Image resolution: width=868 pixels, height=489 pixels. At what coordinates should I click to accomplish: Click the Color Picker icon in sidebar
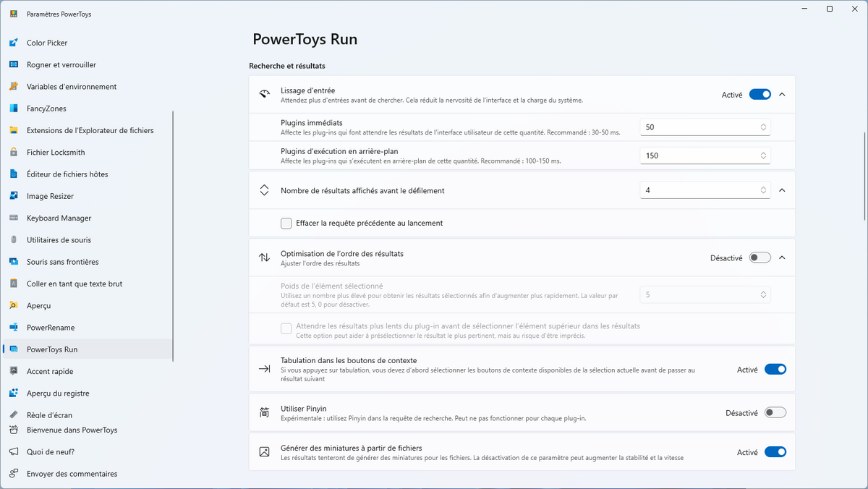pos(13,43)
